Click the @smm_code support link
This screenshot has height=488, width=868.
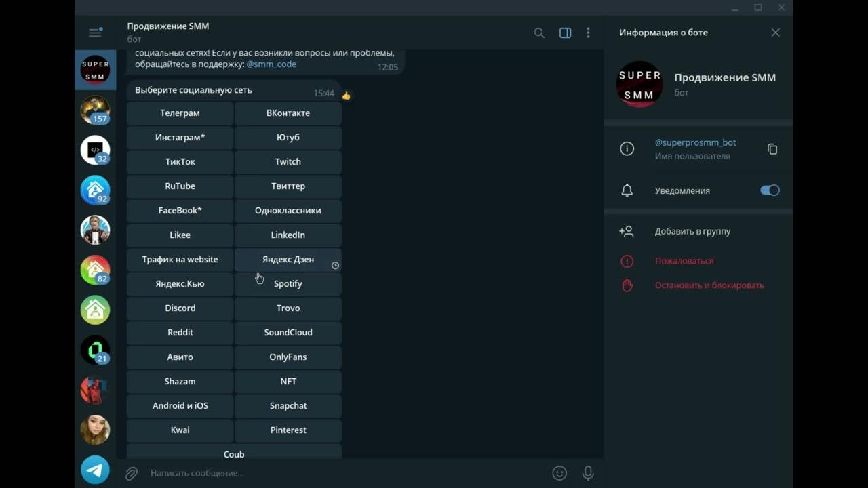[x=271, y=64]
